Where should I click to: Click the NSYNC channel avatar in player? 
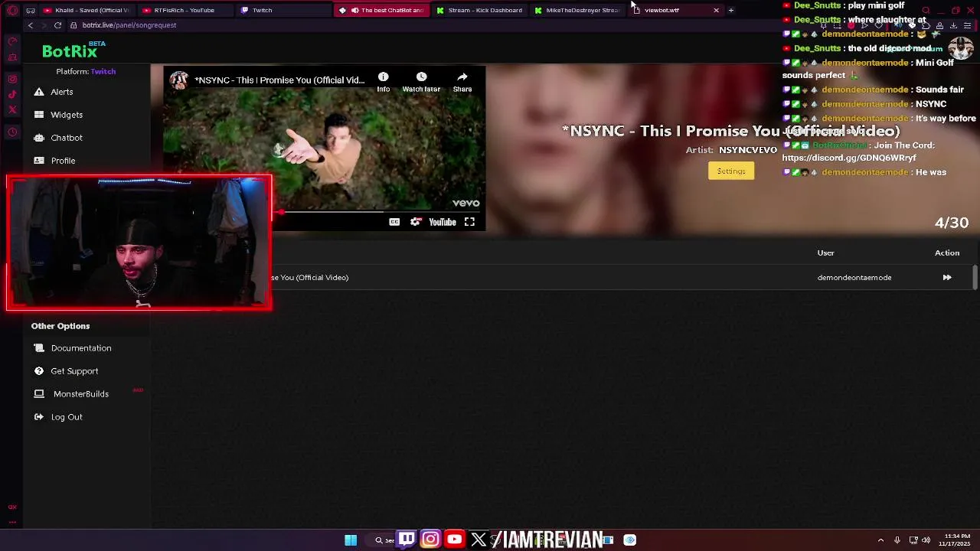[179, 80]
